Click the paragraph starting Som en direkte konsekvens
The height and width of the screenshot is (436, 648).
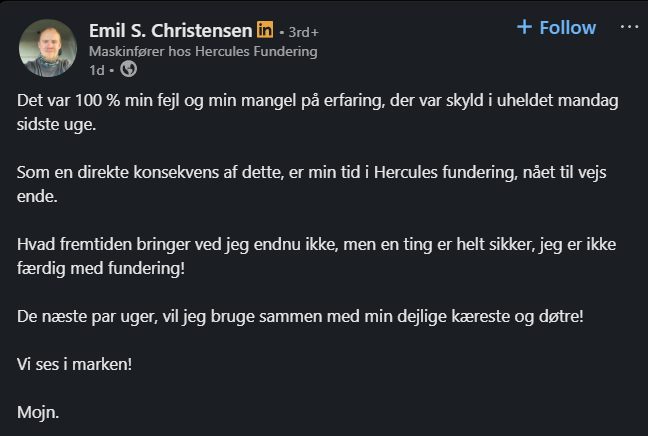[312, 184]
